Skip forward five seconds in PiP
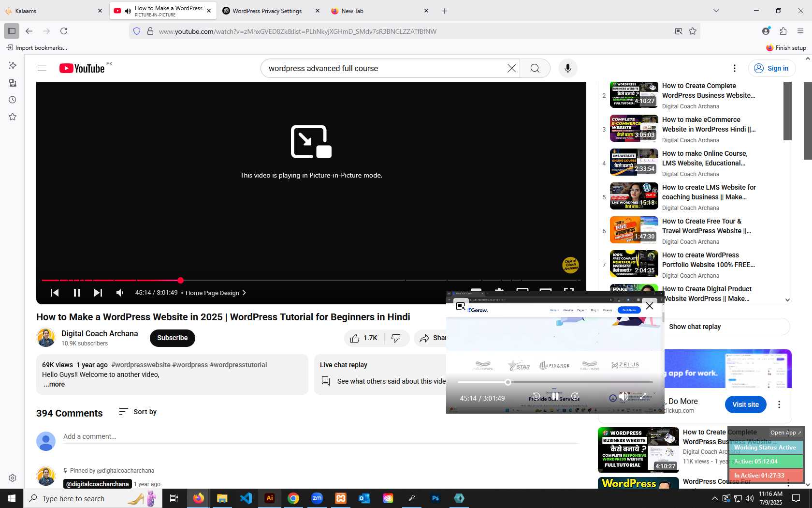812x508 pixels. (x=575, y=396)
